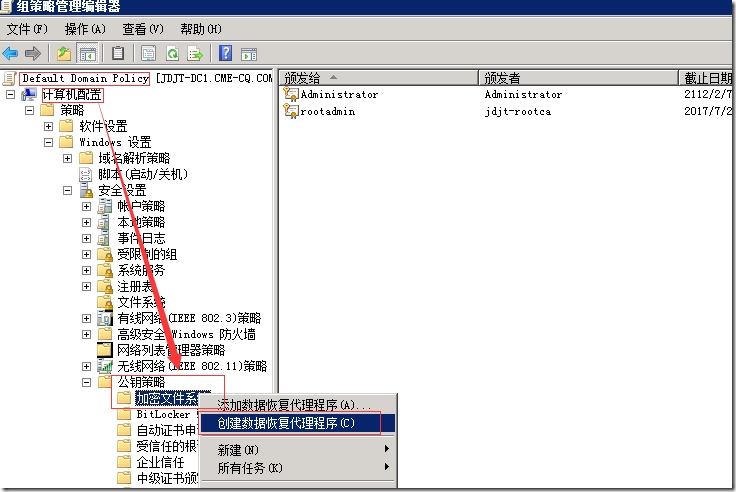736x492 pixels.
Task: Collapse the 计算机配置 node
Action: [10, 94]
